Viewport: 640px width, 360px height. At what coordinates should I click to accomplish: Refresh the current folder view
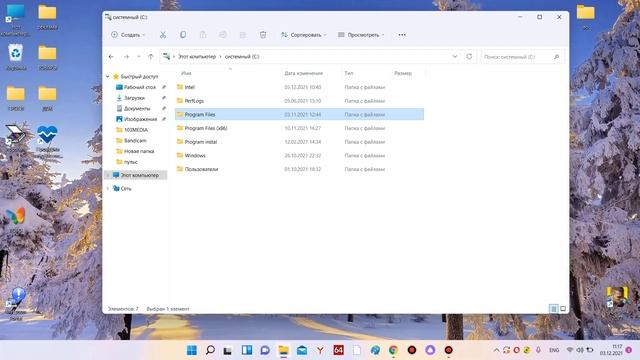tap(469, 56)
